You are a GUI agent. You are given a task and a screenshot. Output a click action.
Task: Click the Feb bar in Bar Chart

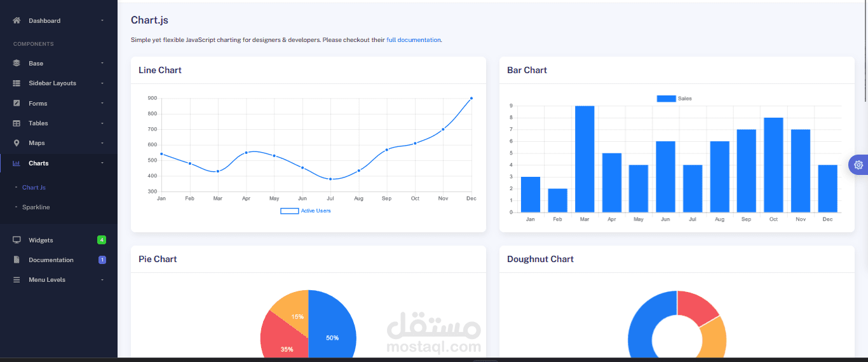(x=557, y=200)
